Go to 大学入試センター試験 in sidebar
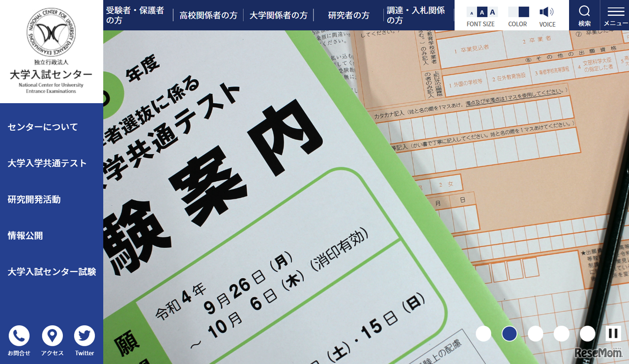This screenshot has width=629, height=364. tap(52, 272)
